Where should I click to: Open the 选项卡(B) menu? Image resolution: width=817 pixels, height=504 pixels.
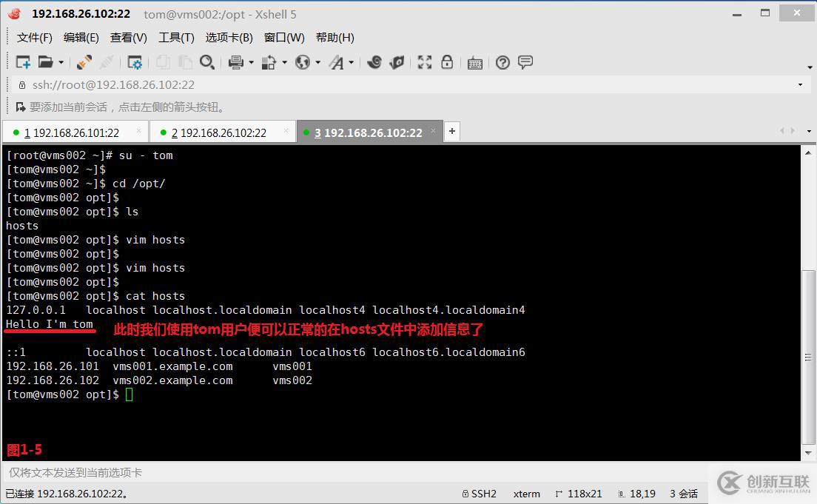coord(229,38)
